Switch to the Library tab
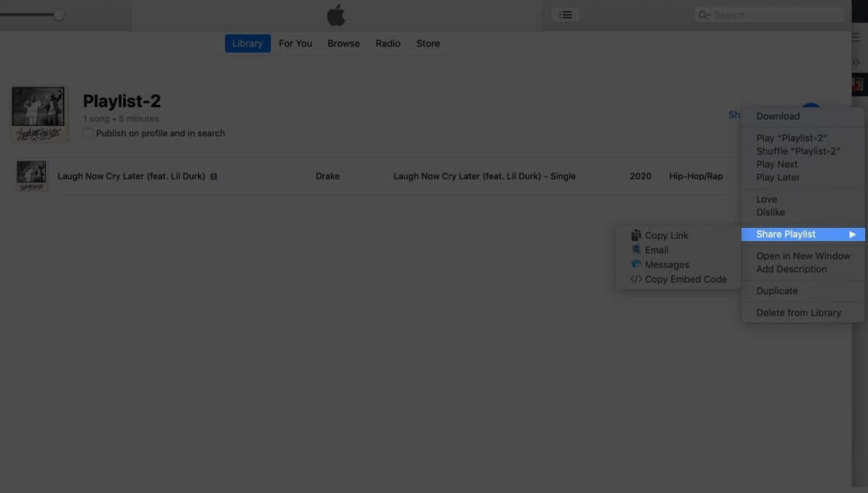The width and height of the screenshot is (868, 493). pyautogui.click(x=248, y=43)
